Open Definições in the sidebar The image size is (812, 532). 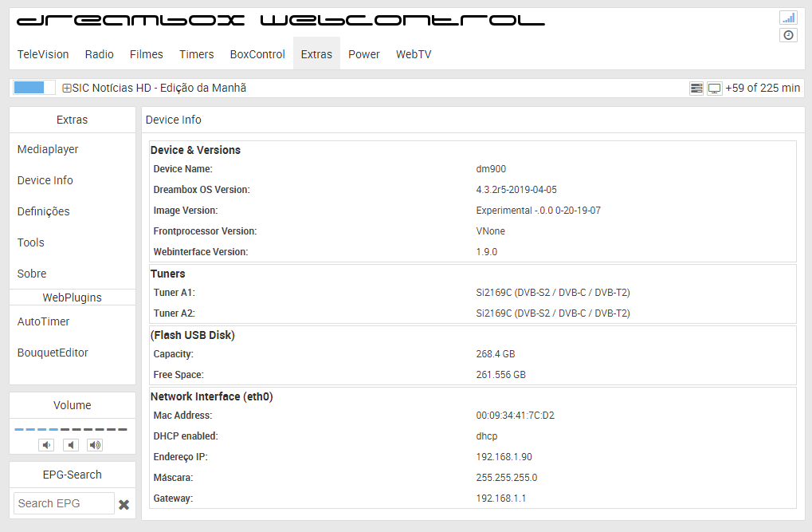(x=44, y=211)
